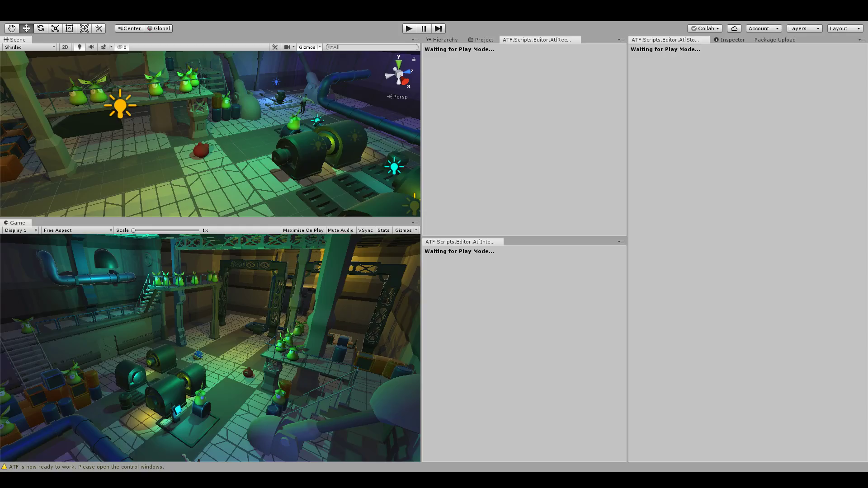Screen dimensions: 868x488
Task: Switch to the Inspector tab
Action: point(729,40)
